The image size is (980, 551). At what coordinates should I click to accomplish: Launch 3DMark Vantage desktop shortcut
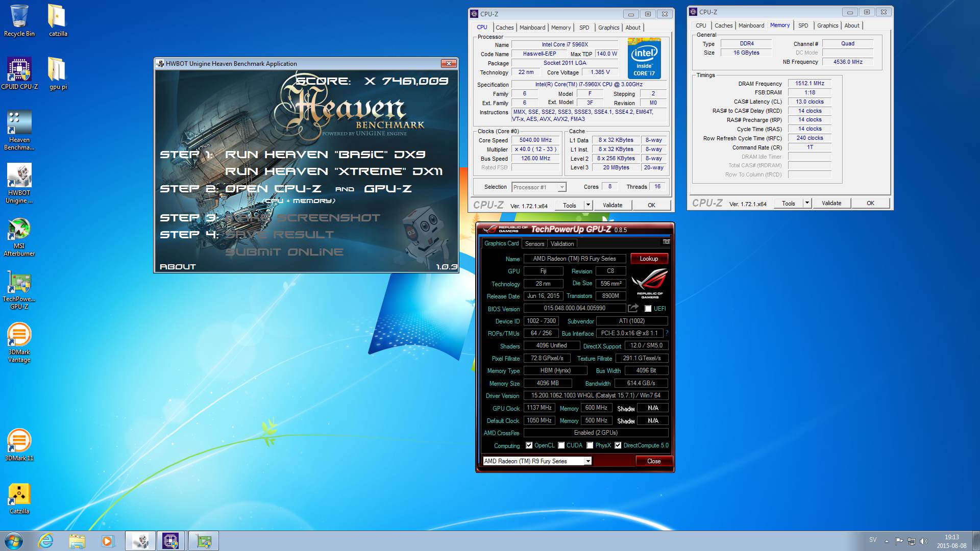tap(19, 343)
